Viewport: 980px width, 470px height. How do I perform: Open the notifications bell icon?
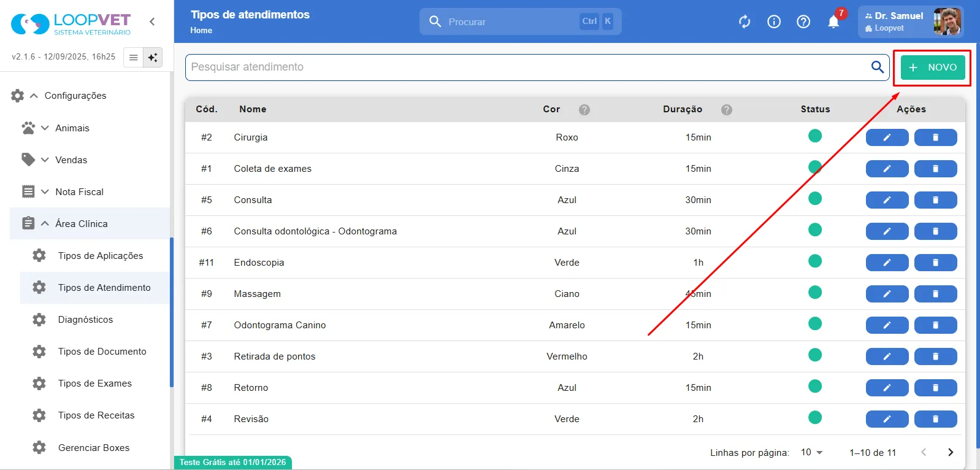pyautogui.click(x=833, y=22)
